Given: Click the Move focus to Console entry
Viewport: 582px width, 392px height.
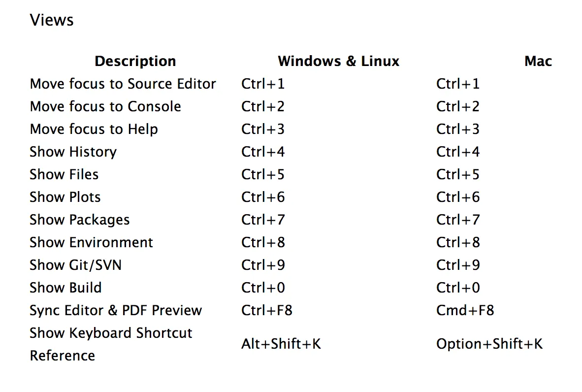Looking at the screenshot, I should click(105, 106).
